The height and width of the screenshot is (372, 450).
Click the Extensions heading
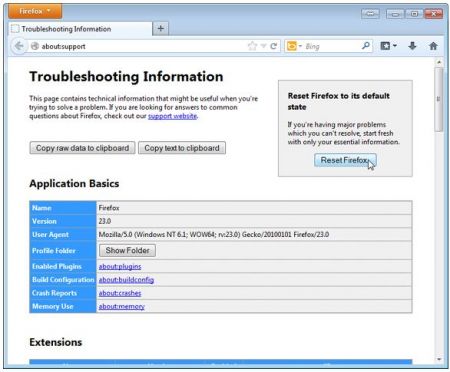(56, 342)
